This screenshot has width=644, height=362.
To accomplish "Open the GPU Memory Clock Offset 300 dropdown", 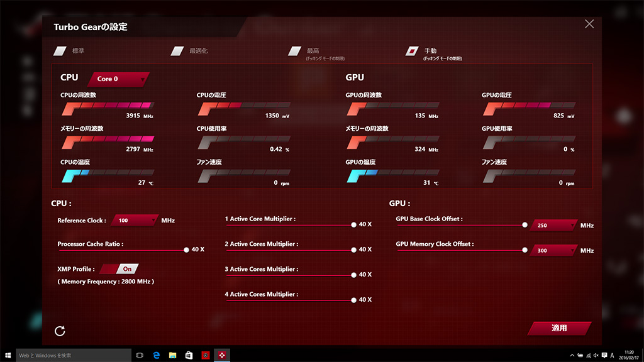I will click(553, 250).
